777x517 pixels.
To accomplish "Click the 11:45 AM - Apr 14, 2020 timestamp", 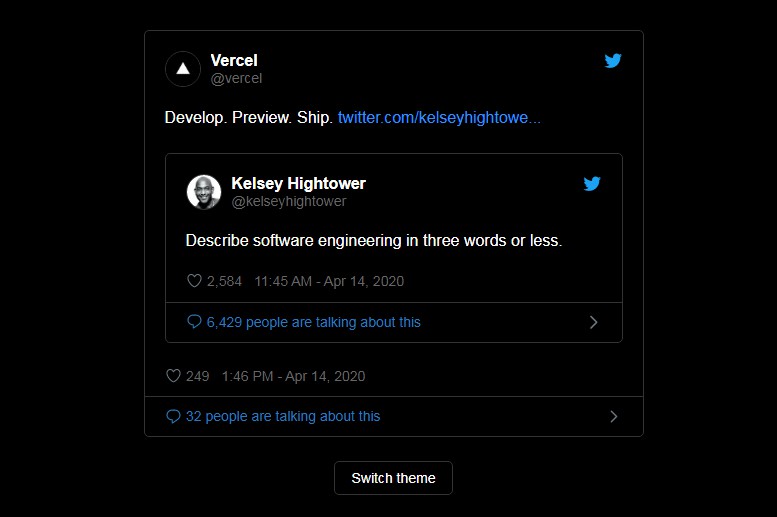I will [329, 281].
